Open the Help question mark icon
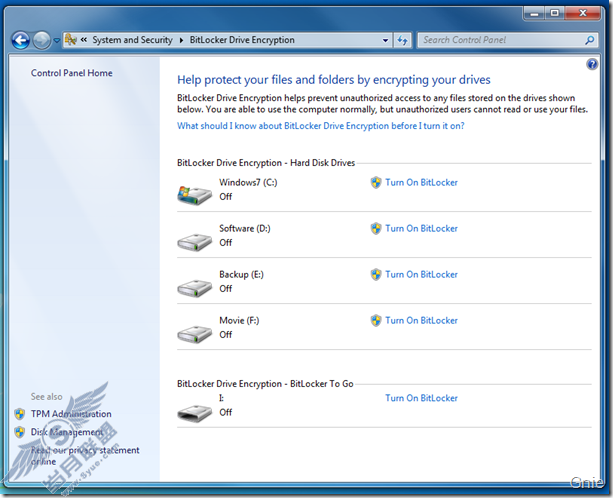Screen dimensions: 613x498 (592, 64)
